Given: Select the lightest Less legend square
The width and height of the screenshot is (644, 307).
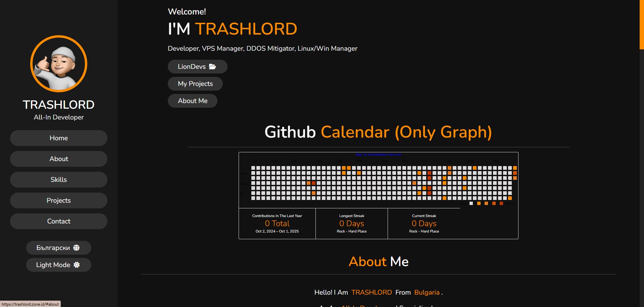Looking at the screenshot, I should tap(471, 203).
